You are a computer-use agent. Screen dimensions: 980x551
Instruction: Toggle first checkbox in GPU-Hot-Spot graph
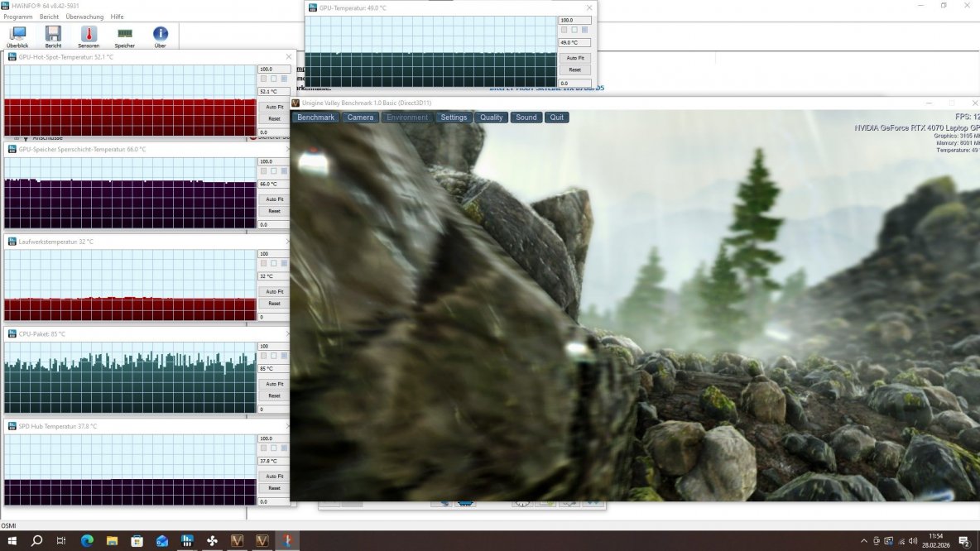pyautogui.click(x=263, y=79)
